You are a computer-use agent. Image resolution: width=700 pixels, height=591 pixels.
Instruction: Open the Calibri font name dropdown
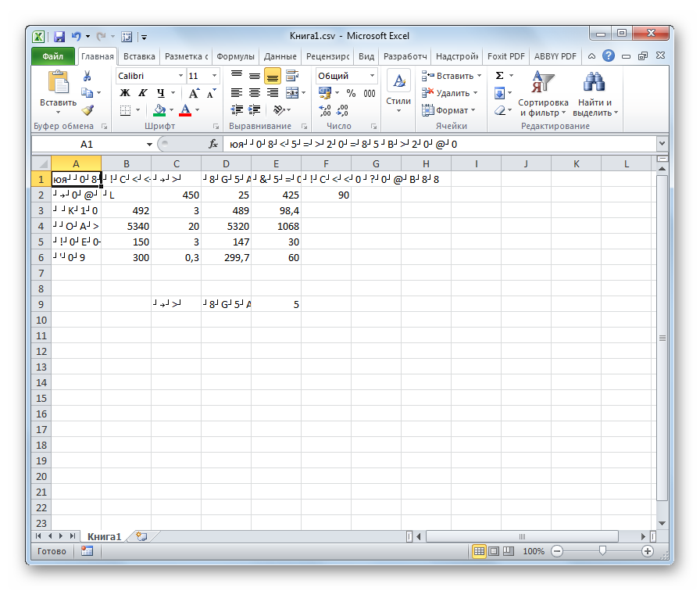pos(180,76)
